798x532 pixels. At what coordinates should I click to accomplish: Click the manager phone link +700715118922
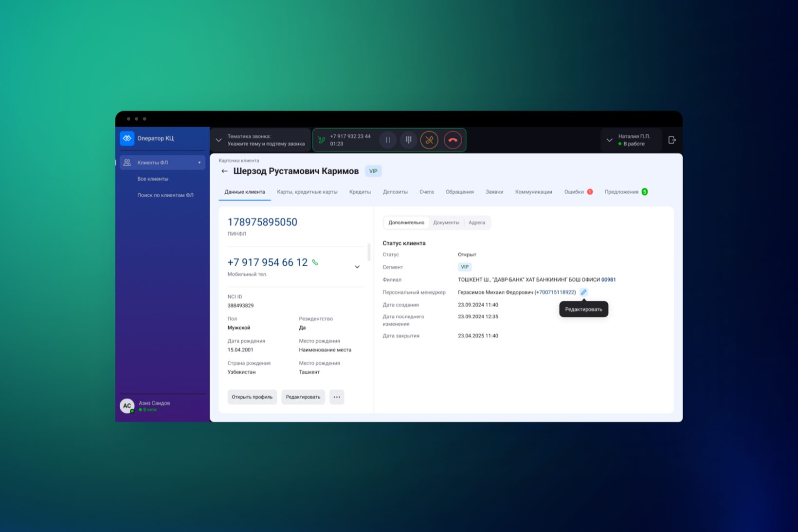click(x=555, y=292)
